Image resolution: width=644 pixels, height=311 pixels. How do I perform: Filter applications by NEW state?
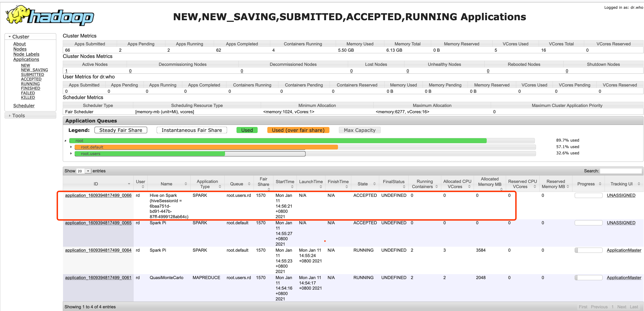[x=25, y=65]
